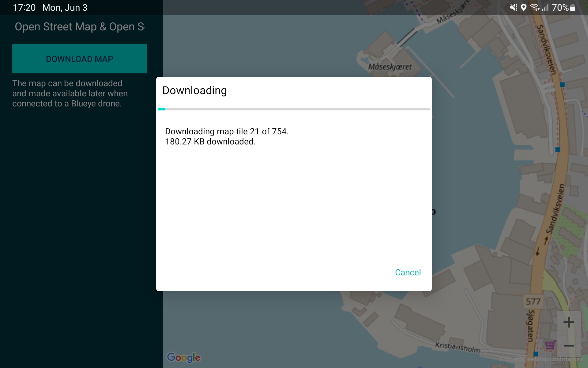Tap the location status icon

[524, 7]
